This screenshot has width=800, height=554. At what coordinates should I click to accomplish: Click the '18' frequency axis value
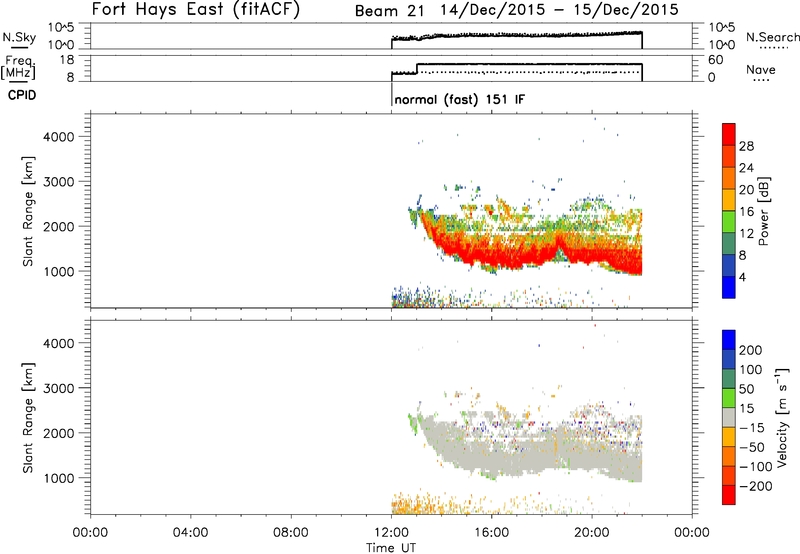click(67, 60)
